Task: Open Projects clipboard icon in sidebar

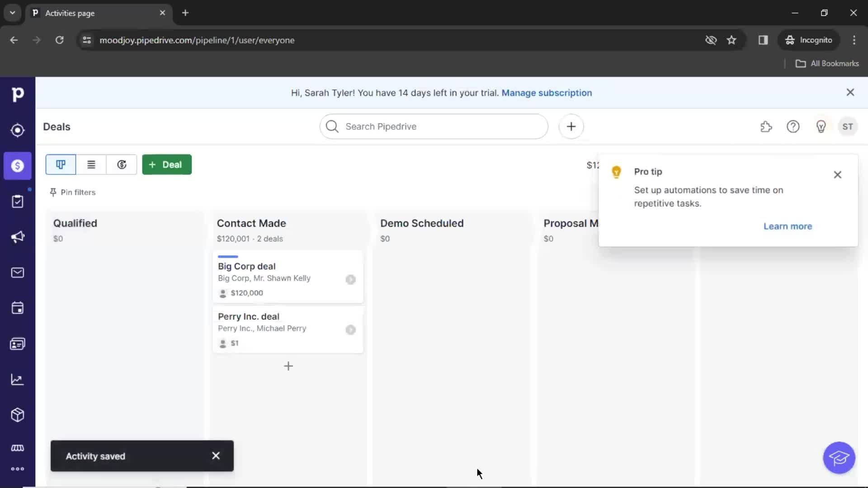Action: coord(18,202)
